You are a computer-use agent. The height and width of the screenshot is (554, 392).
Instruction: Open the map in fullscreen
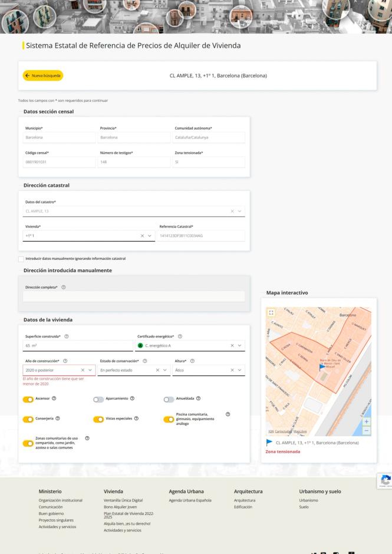(x=271, y=313)
